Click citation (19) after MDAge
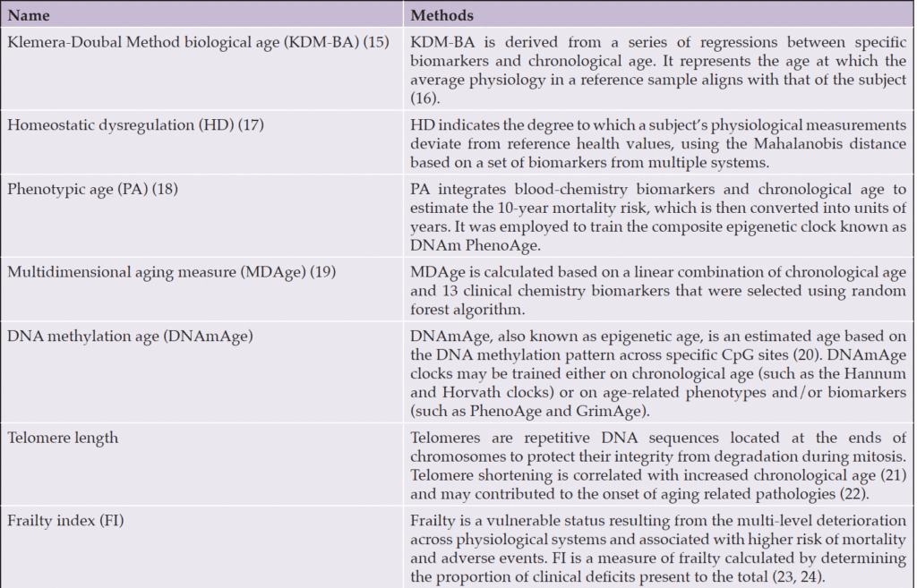This screenshot has width=917, height=588. (x=322, y=272)
